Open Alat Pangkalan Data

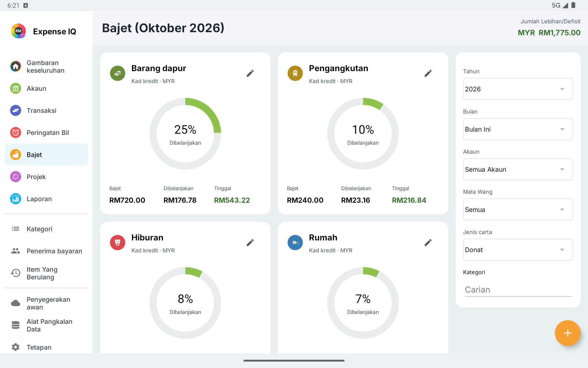pyautogui.click(x=46, y=325)
